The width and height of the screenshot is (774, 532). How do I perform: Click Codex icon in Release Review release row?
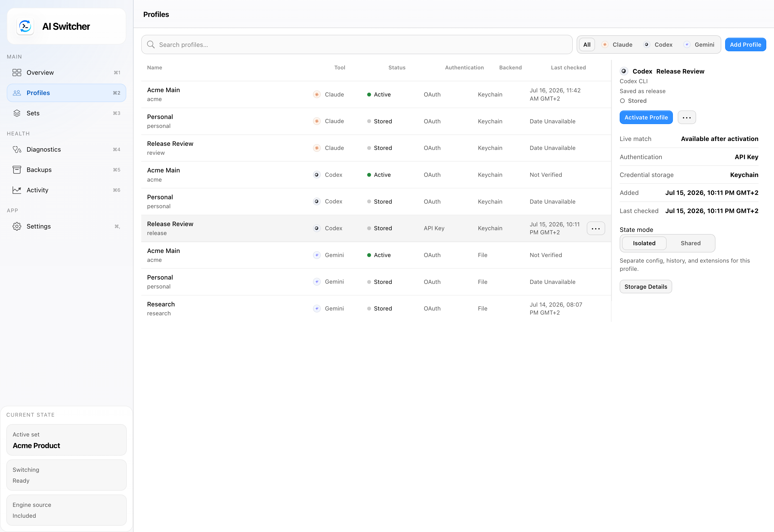[x=317, y=228]
